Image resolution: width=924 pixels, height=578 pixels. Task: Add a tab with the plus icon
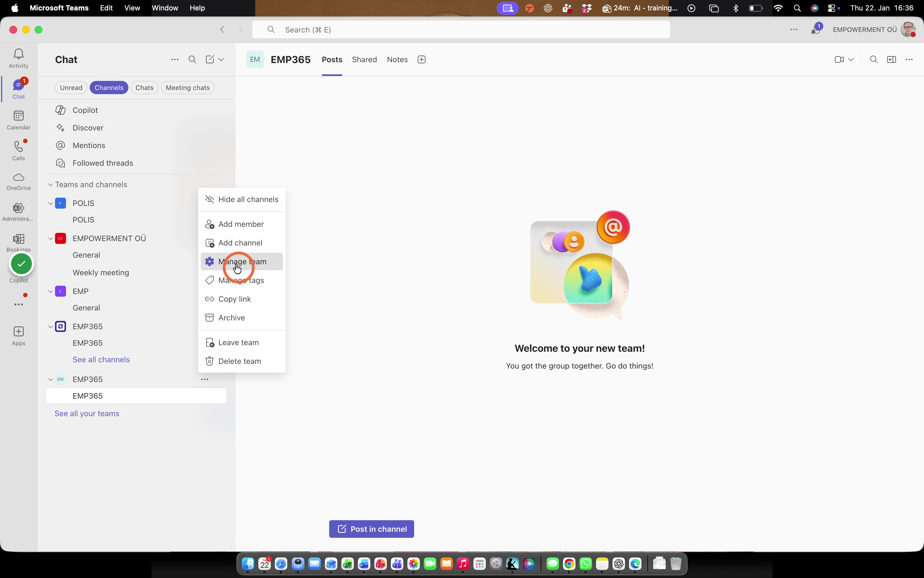coord(422,60)
